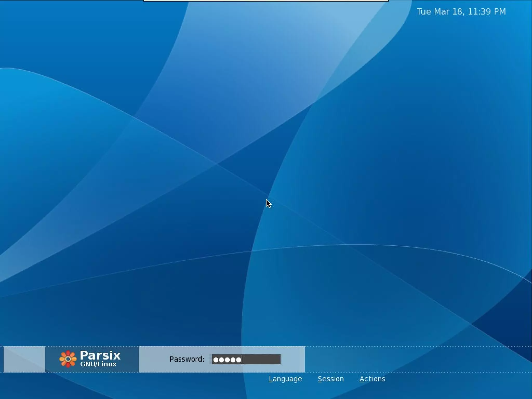Click the Parsix flower logo icon

pos(68,359)
